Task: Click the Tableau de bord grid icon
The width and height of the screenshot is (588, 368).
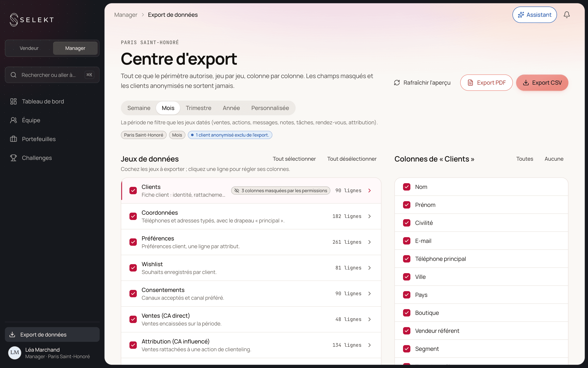Action: tap(13, 101)
